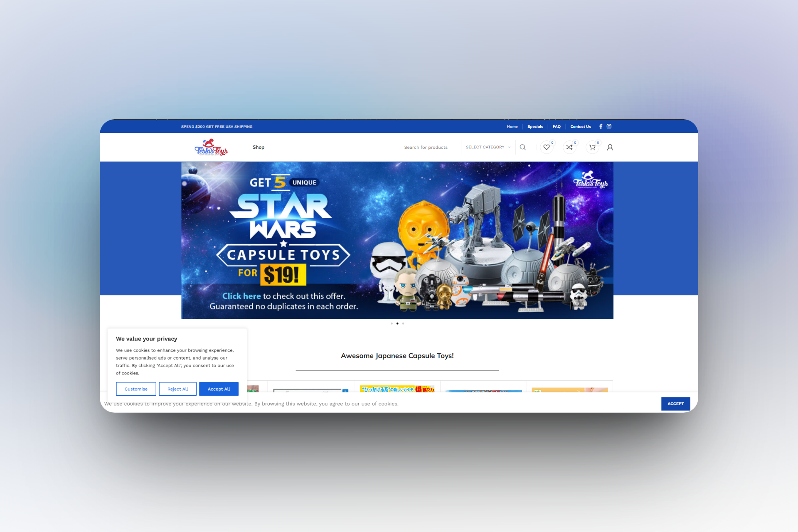Viewport: 798px width, 532px height.
Task: Click the SPEND $200 GET FREE USA SHIPPING text
Action: [217, 127]
